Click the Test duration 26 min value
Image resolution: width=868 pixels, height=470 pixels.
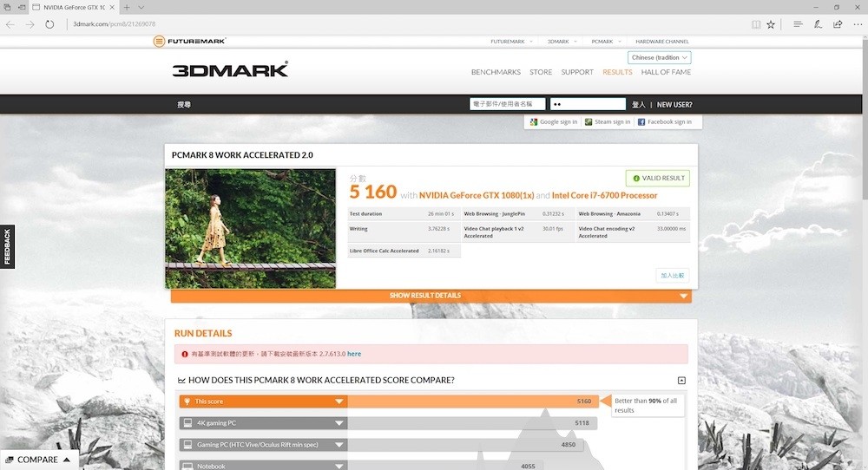(x=441, y=214)
